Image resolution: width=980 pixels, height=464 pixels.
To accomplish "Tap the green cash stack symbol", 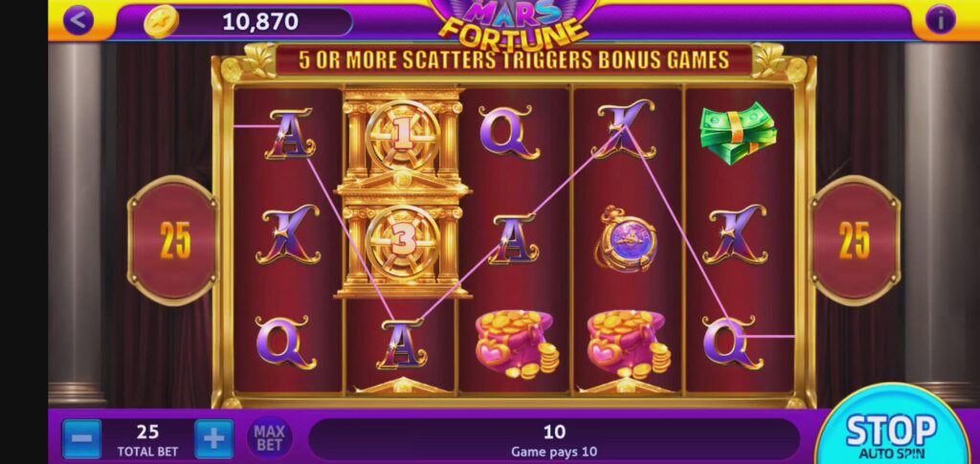I will point(738,133).
